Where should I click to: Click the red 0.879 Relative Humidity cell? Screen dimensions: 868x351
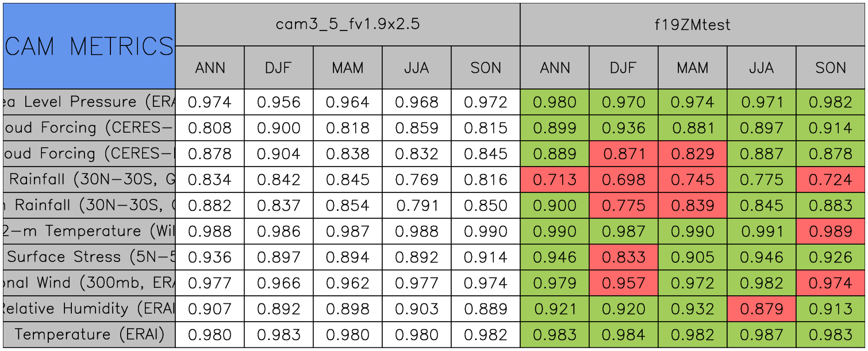pyautogui.click(x=761, y=308)
